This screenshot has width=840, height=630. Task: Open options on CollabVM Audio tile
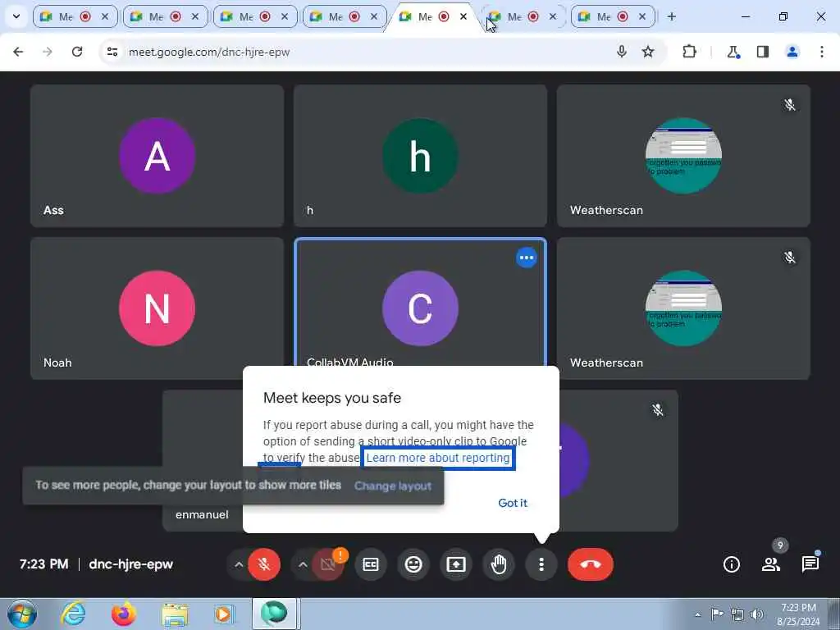click(527, 258)
